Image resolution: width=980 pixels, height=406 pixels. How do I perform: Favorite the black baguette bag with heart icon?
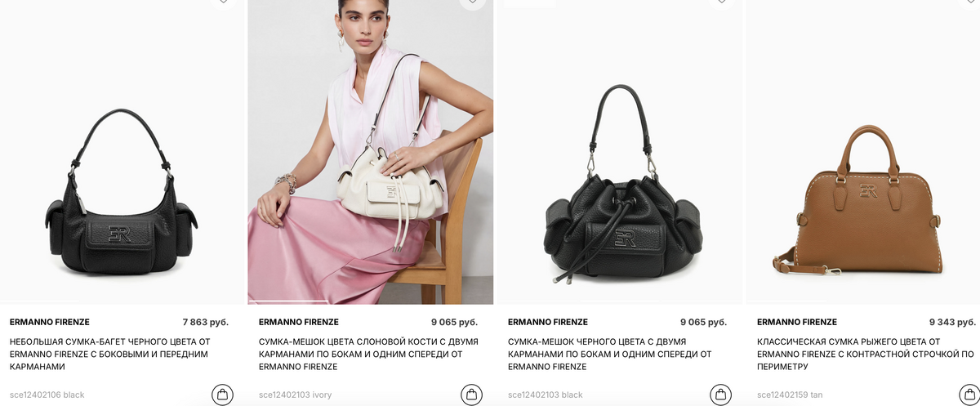pos(223,2)
